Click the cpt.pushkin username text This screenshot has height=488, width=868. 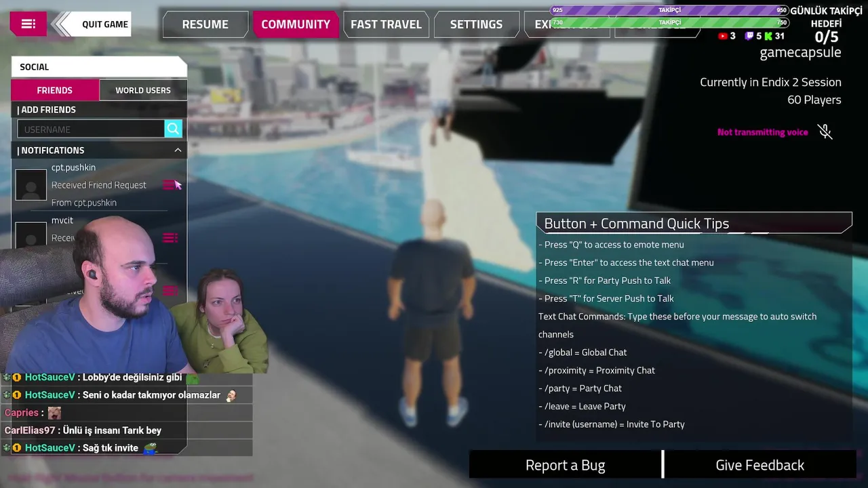click(73, 167)
